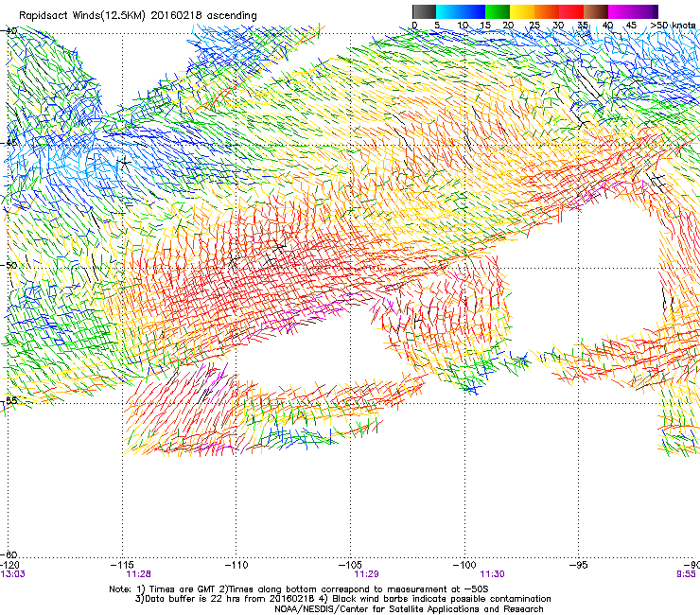
Task: Click the '-115' longitude axis label
Action: click(122, 565)
